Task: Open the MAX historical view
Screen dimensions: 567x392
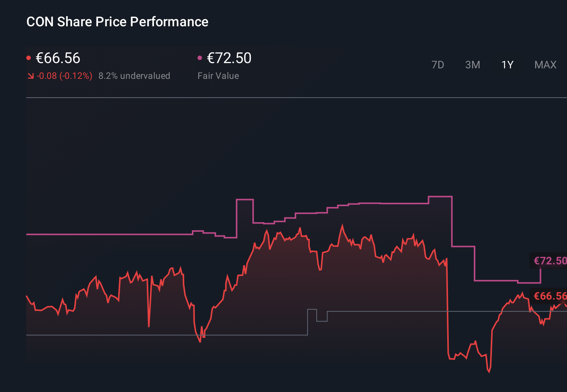Action: coord(545,65)
